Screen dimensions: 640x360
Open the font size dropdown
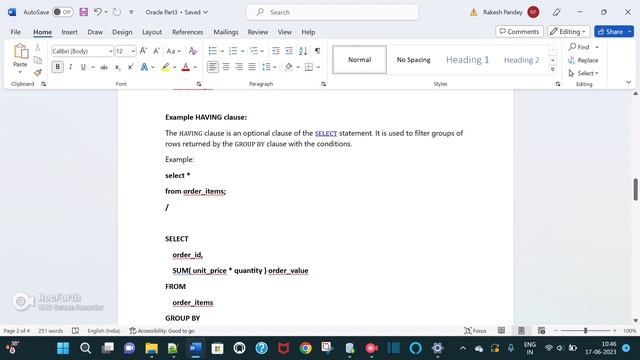click(x=133, y=51)
